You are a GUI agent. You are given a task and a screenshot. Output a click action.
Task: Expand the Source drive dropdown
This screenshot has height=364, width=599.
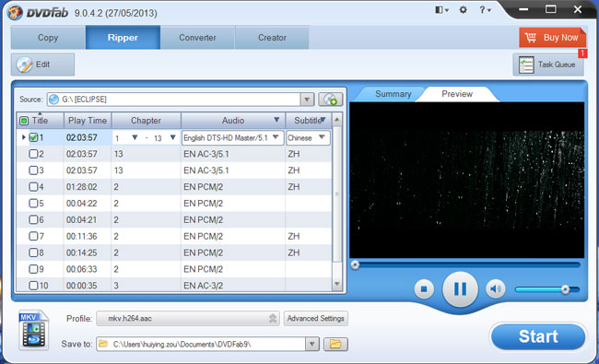(307, 100)
